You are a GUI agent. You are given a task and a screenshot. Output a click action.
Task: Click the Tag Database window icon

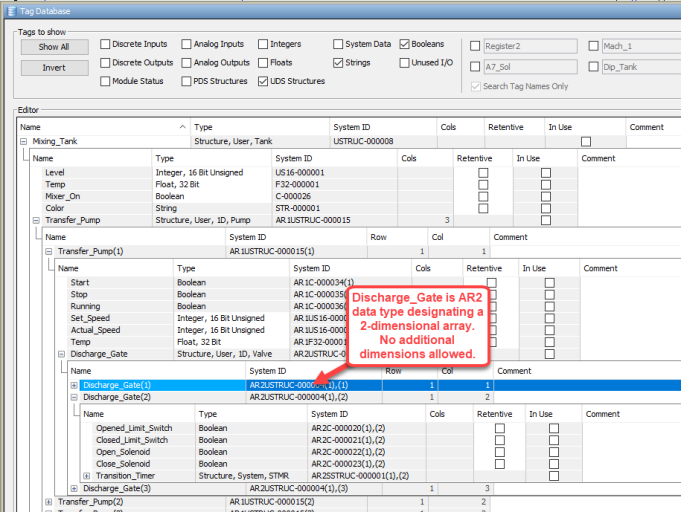9,9
